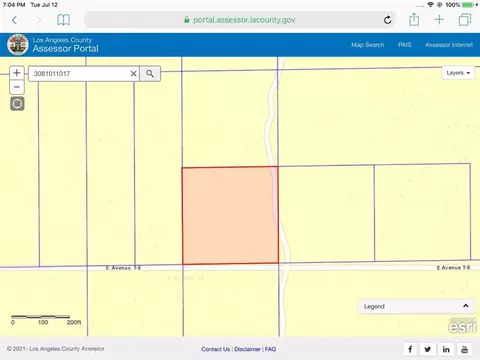
Task: Open the PAIS menu item
Action: tap(405, 45)
